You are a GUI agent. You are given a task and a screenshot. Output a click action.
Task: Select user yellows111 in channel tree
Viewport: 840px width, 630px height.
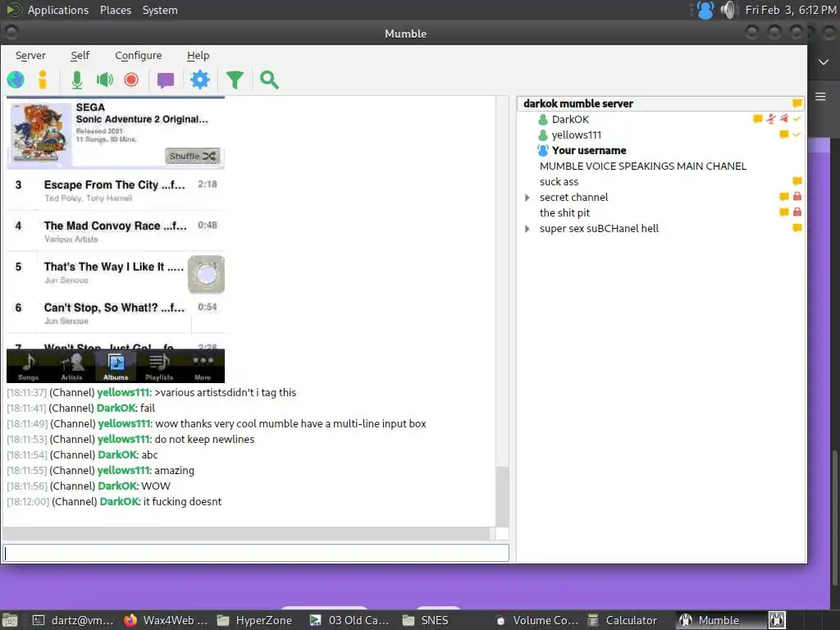577,135
